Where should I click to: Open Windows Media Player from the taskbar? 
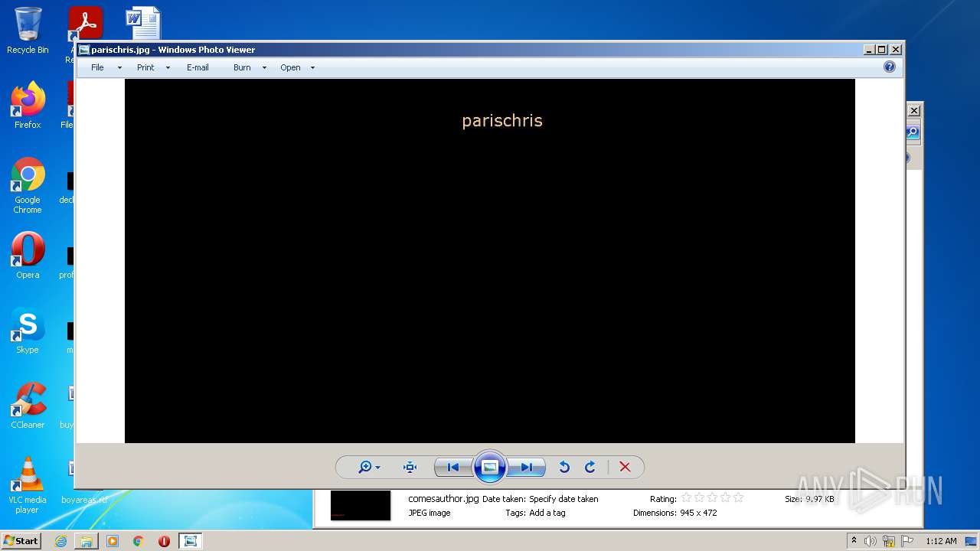pos(113,541)
